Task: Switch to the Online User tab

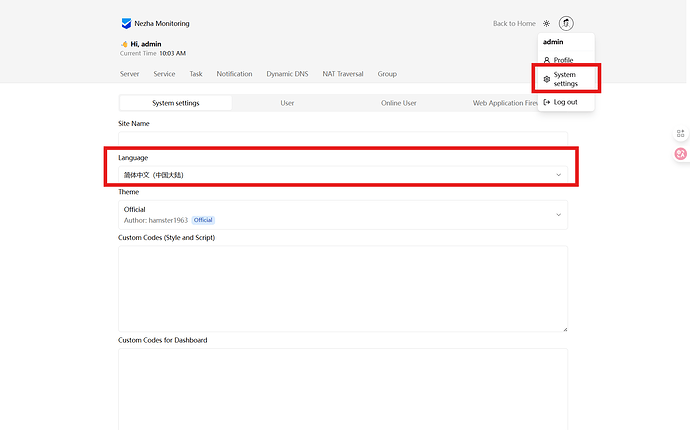Action: click(x=399, y=103)
